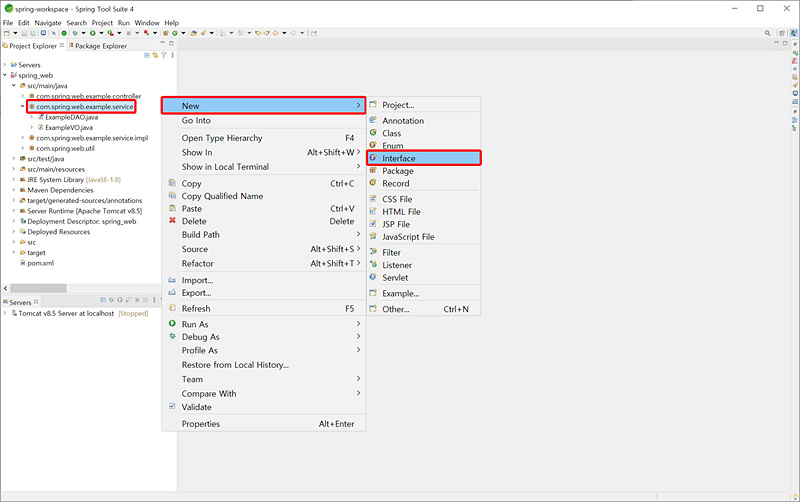The height and width of the screenshot is (502, 800).
Task: Select com.spring.web.util package
Action: 65,148
